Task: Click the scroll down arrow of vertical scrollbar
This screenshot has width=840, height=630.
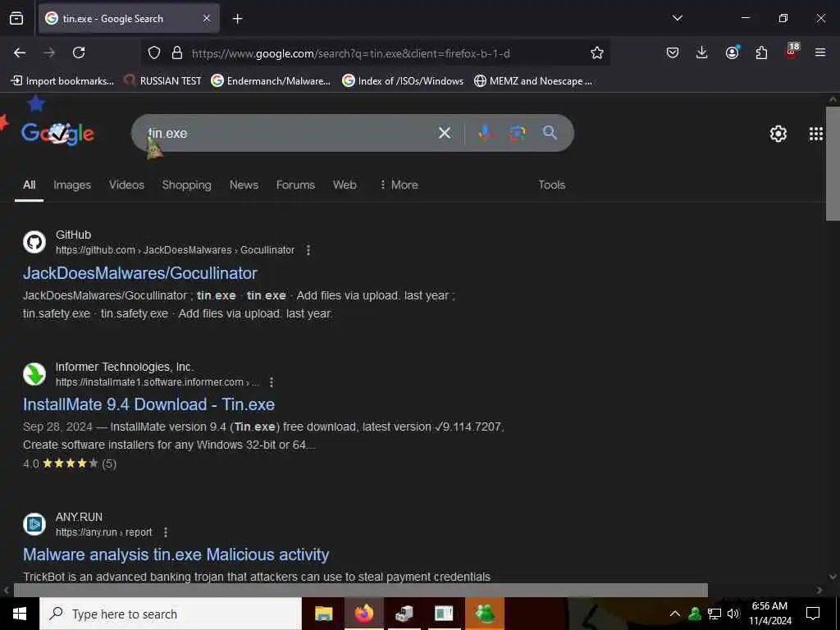Action: click(833, 577)
